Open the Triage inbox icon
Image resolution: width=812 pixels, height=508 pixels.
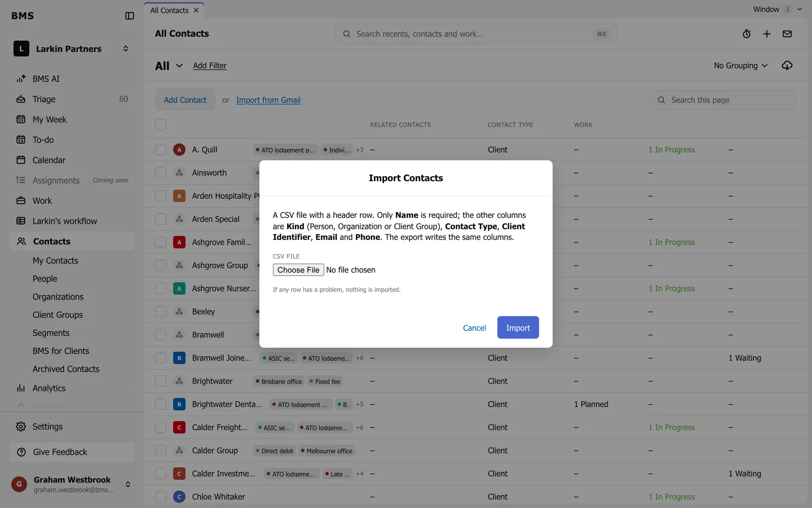coord(21,99)
